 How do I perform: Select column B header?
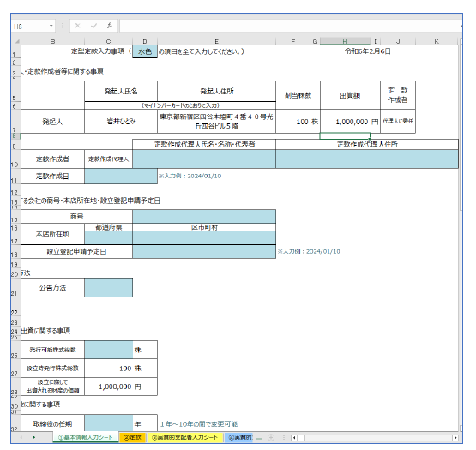pos(53,41)
